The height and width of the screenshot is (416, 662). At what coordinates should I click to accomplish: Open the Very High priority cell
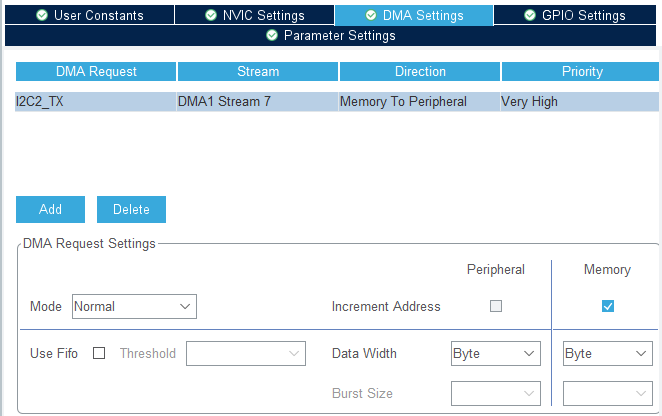coord(579,102)
